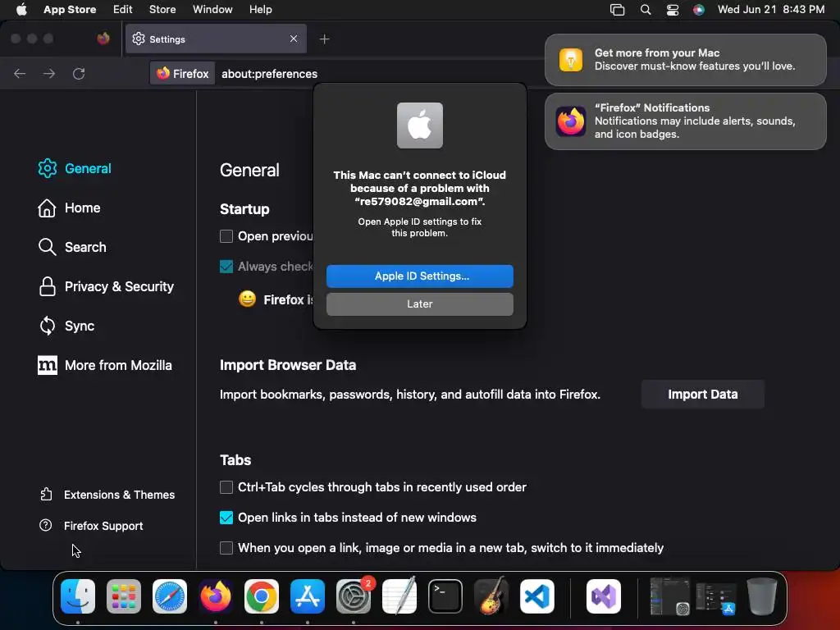Close the Settings tab

[x=294, y=39]
